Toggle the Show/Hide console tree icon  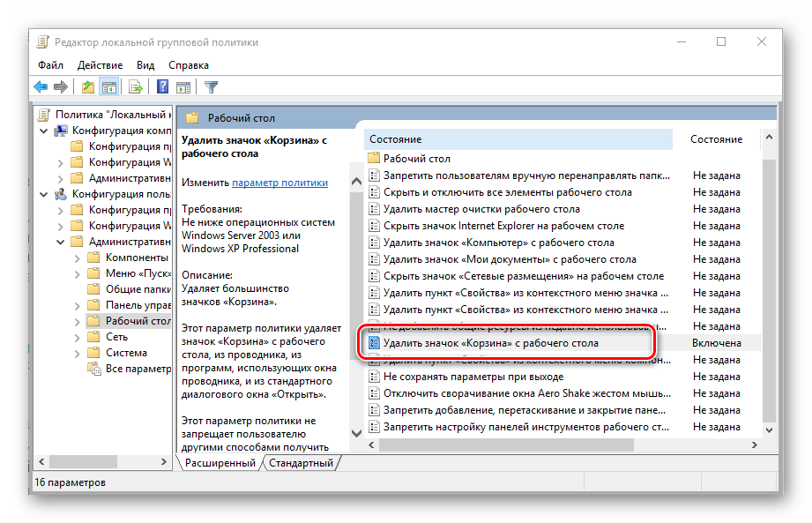pos(108,86)
